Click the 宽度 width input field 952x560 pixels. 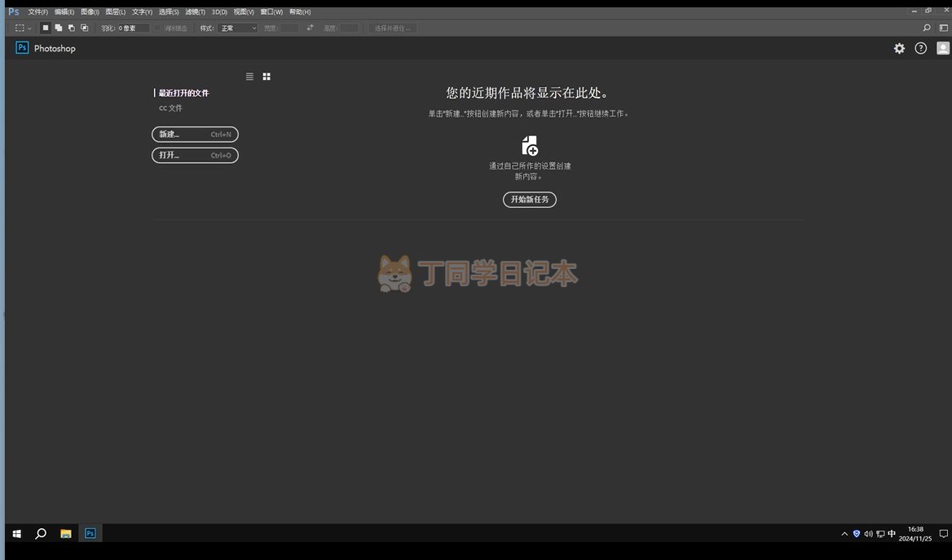point(289,28)
